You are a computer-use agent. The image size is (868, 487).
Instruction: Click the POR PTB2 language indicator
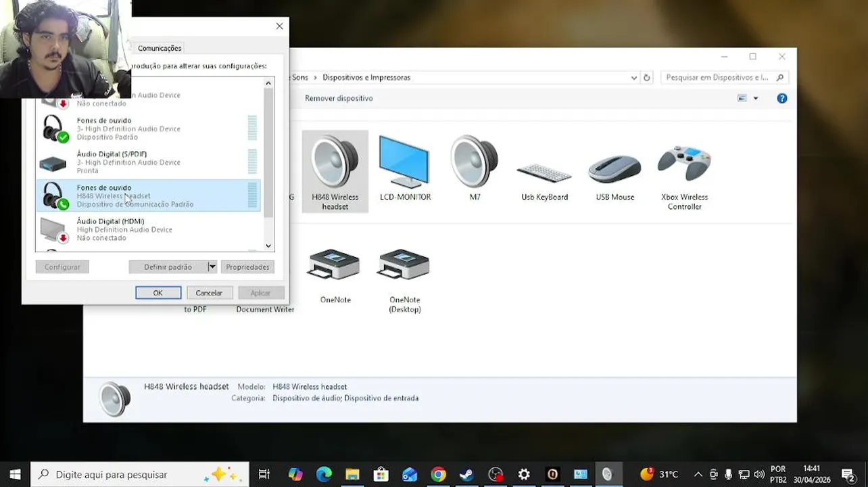pos(778,474)
